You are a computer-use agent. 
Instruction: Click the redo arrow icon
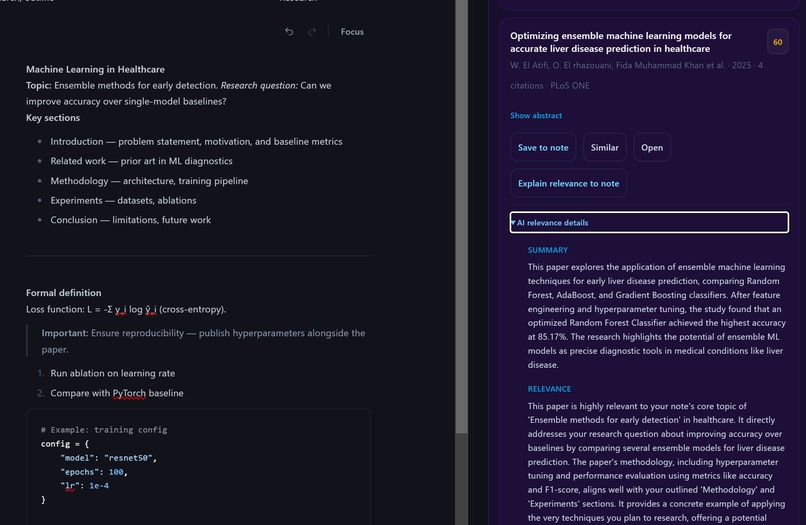312,32
